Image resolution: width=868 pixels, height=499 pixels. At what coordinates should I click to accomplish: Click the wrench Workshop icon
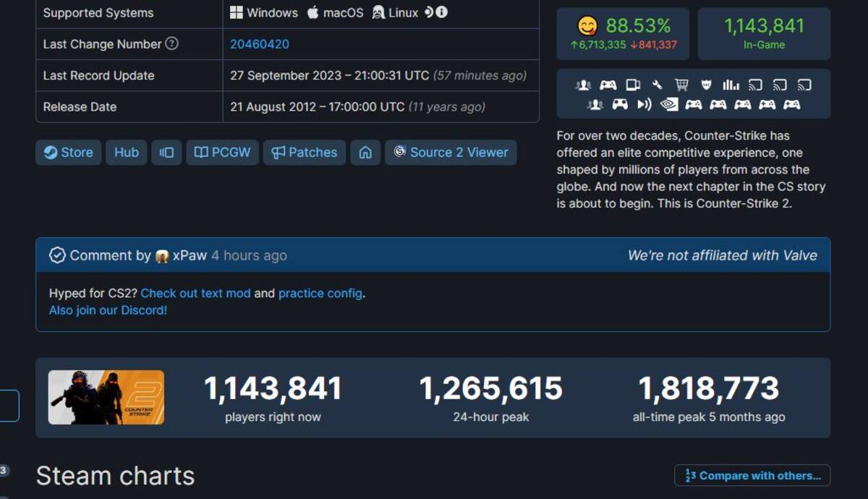657,85
